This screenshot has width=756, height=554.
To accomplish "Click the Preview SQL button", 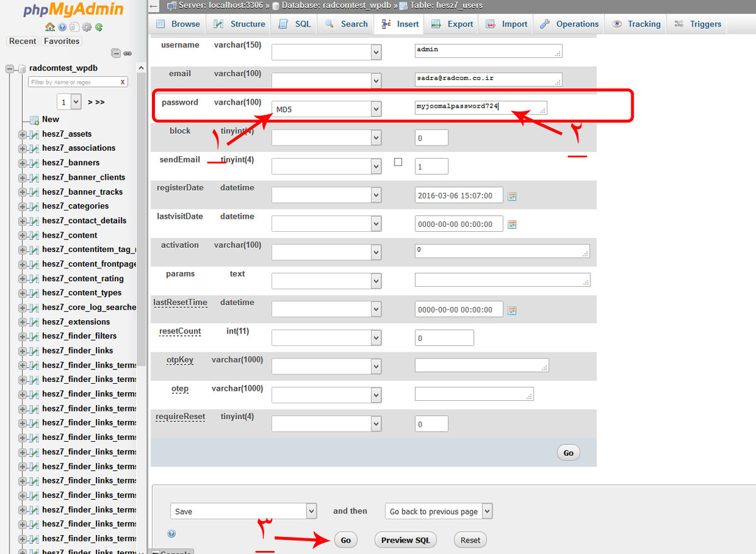I will pyautogui.click(x=405, y=540).
